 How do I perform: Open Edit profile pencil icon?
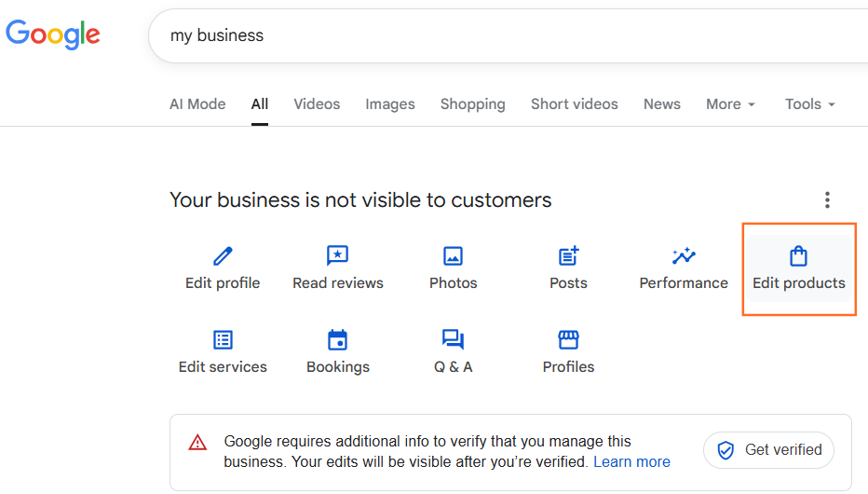[x=223, y=256]
